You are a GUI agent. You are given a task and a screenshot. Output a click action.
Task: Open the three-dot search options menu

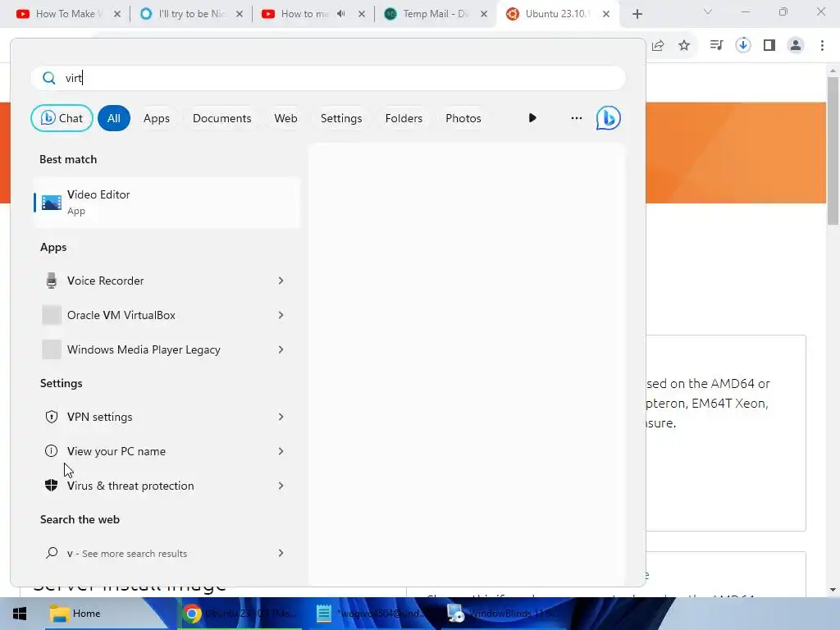(577, 118)
